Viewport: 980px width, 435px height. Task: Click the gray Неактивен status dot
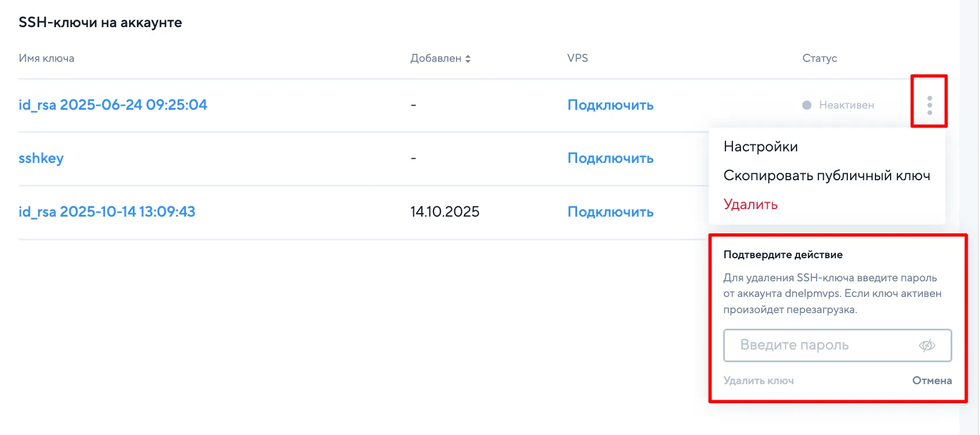(807, 105)
